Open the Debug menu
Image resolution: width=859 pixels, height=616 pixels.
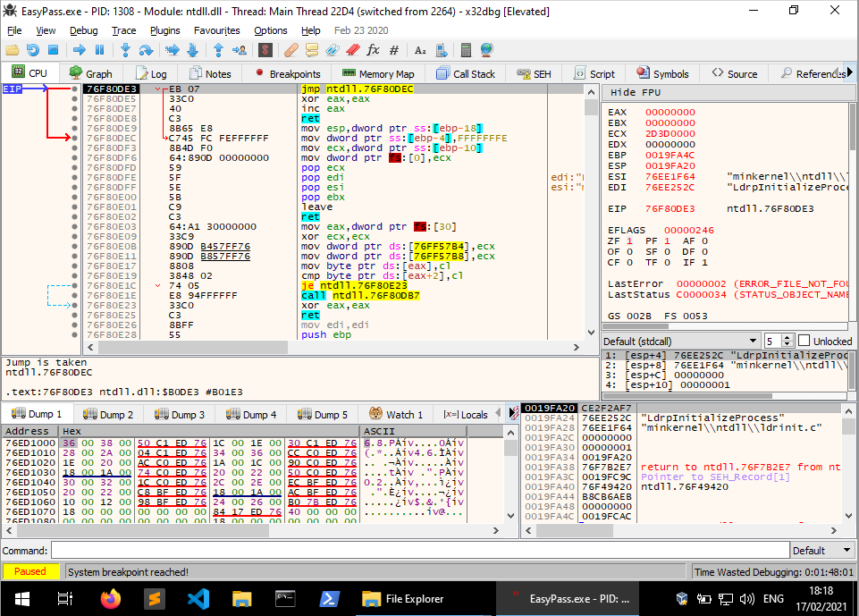(84, 30)
